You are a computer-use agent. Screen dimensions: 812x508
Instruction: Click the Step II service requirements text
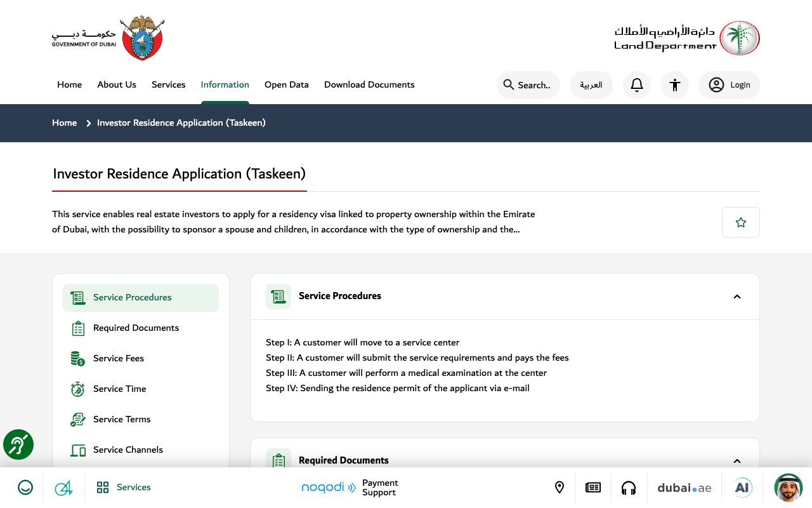(x=417, y=358)
